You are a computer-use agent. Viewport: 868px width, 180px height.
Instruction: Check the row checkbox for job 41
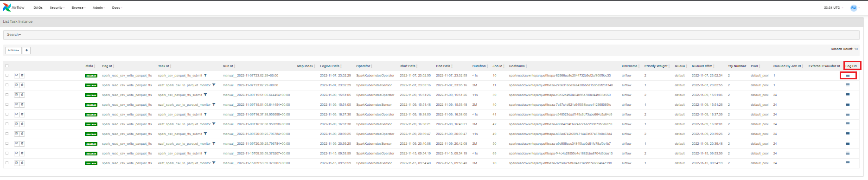7,114
